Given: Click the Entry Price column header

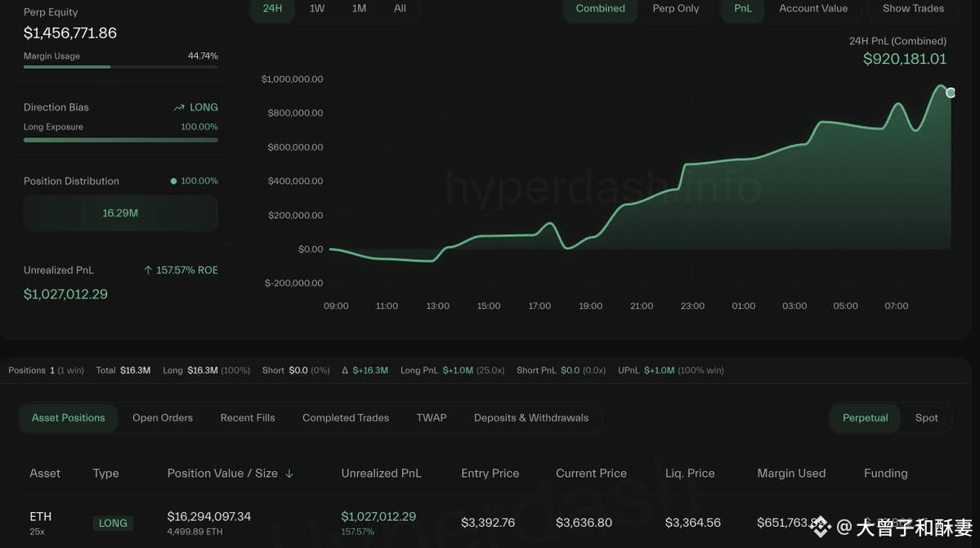Looking at the screenshot, I should click(490, 474).
